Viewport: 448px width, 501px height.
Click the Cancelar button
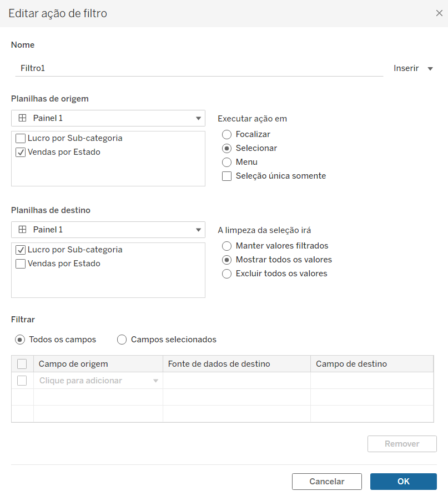pos(327,482)
